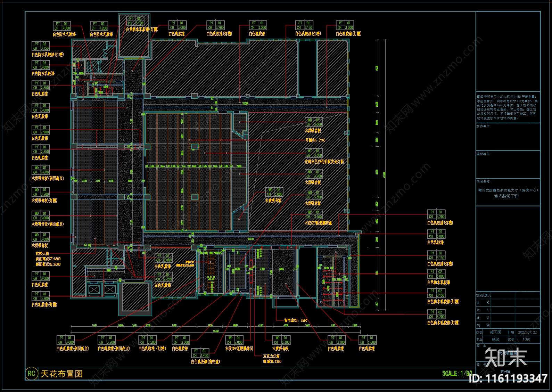Click the '项目负责人' cell in title block
Screen dimensions: 552x392
484,295
